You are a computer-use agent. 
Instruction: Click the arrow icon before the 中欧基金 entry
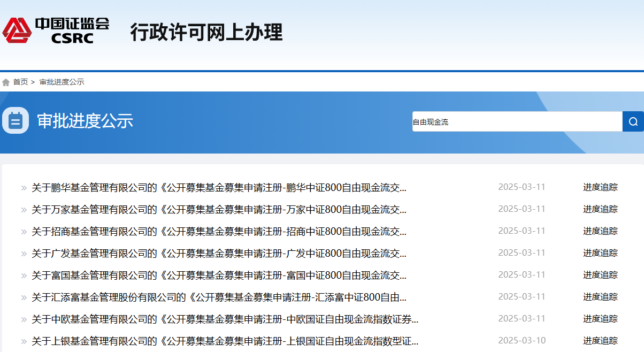pos(22,318)
